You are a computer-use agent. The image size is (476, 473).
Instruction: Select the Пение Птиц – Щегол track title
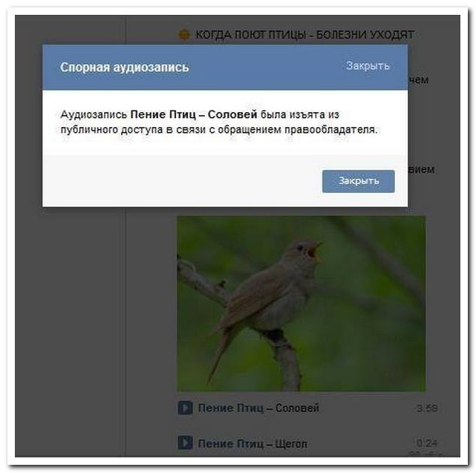coord(252,443)
